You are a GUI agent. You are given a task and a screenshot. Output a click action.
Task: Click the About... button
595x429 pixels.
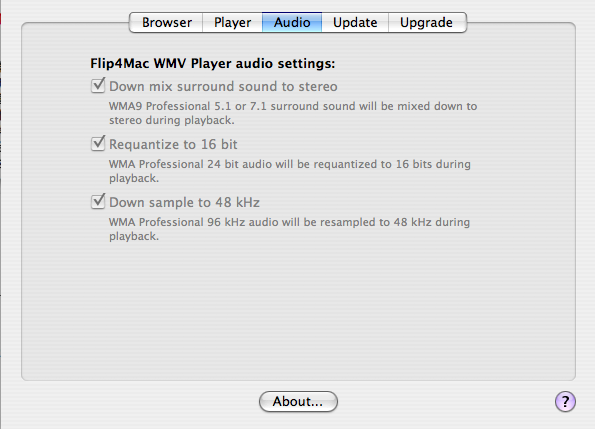tap(298, 401)
